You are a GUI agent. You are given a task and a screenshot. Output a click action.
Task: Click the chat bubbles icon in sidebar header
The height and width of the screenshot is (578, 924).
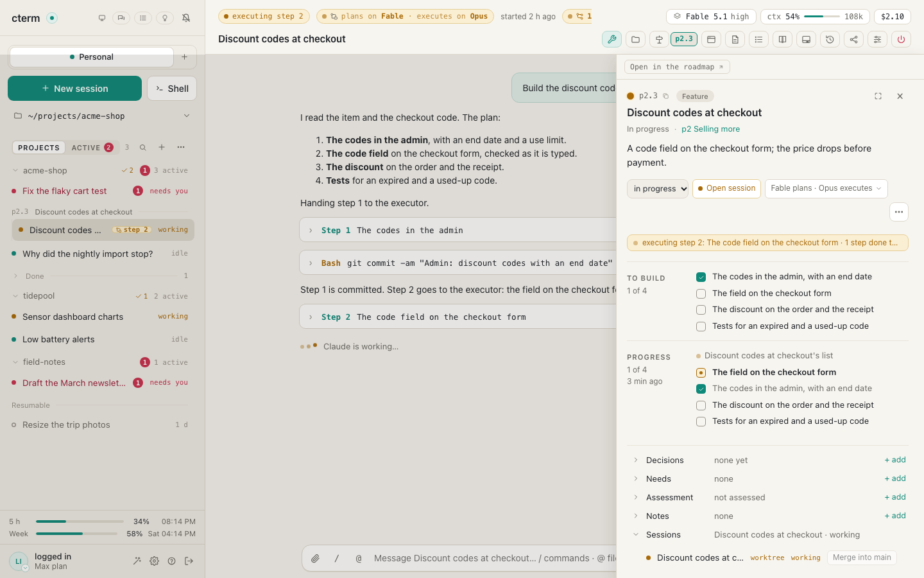(121, 18)
